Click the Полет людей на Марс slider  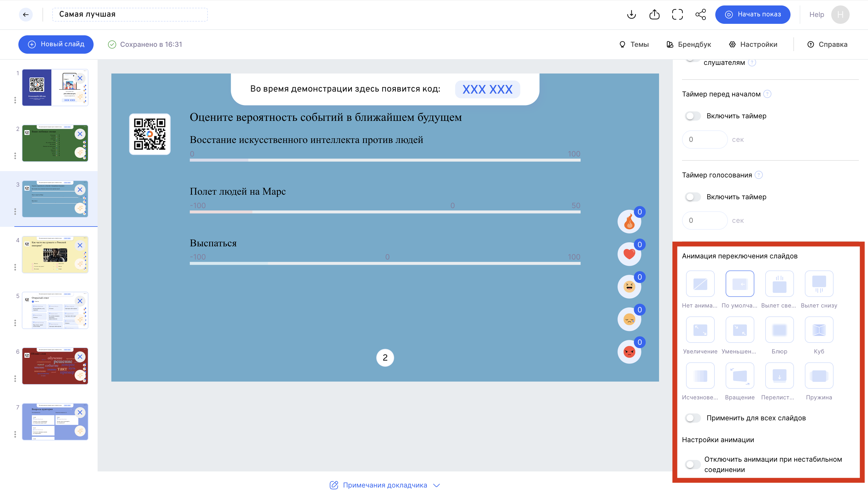(x=385, y=212)
